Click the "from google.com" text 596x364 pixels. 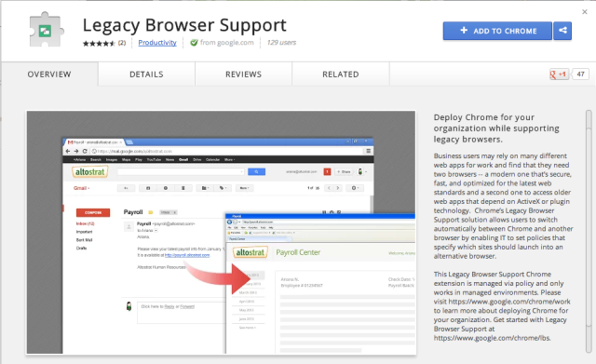point(227,43)
